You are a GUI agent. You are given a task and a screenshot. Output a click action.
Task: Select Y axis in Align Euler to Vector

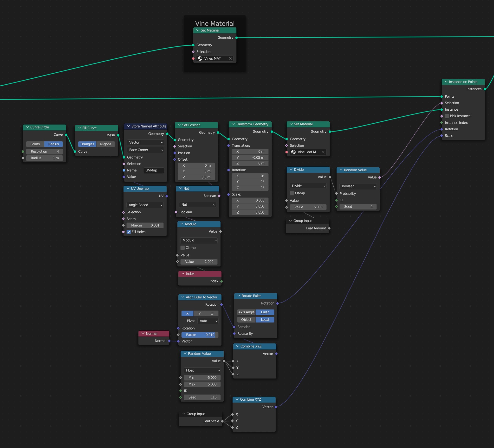point(200,313)
